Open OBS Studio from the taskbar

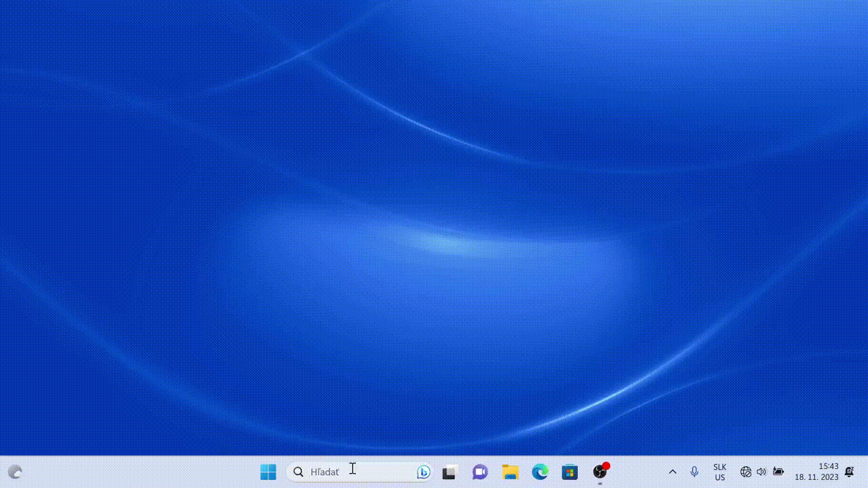599,472
